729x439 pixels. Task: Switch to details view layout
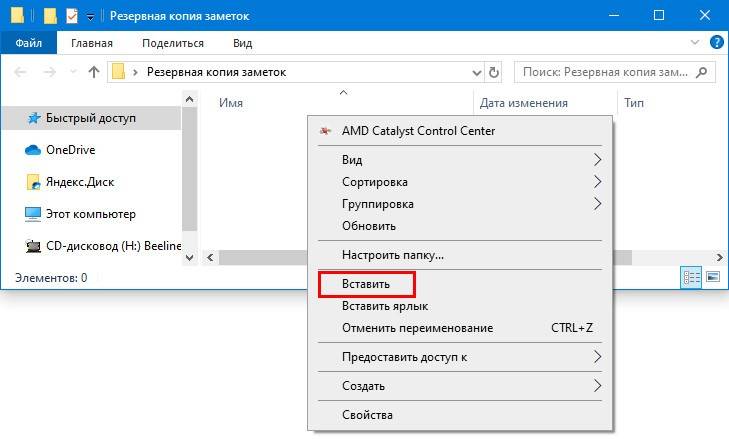coord(691,277)
